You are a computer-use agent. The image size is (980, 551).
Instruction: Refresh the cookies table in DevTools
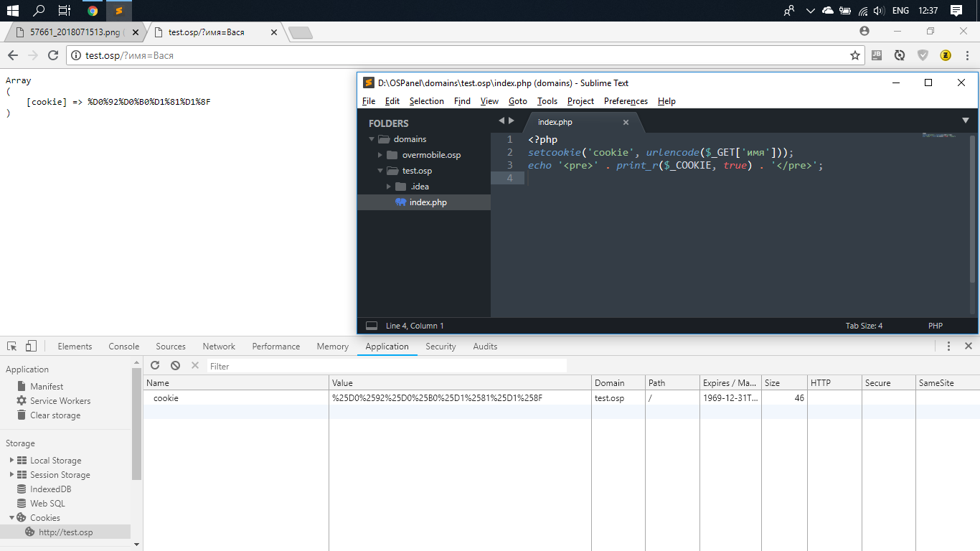155,366
